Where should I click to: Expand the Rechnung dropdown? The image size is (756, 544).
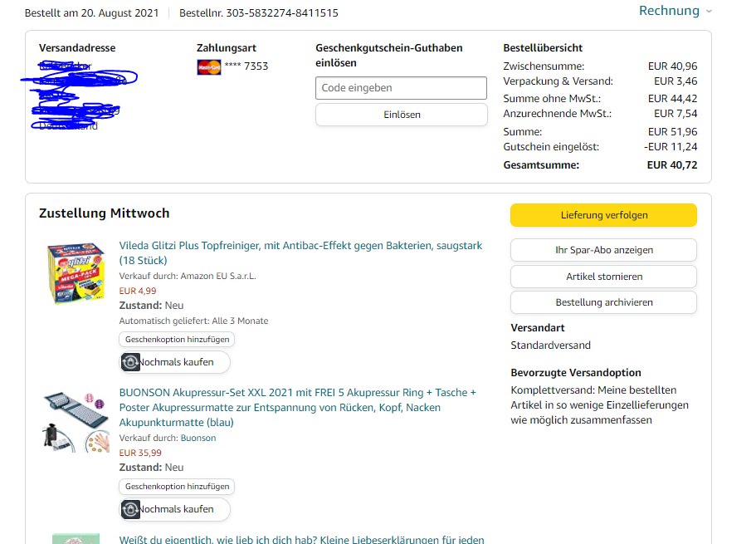(675, 11)
